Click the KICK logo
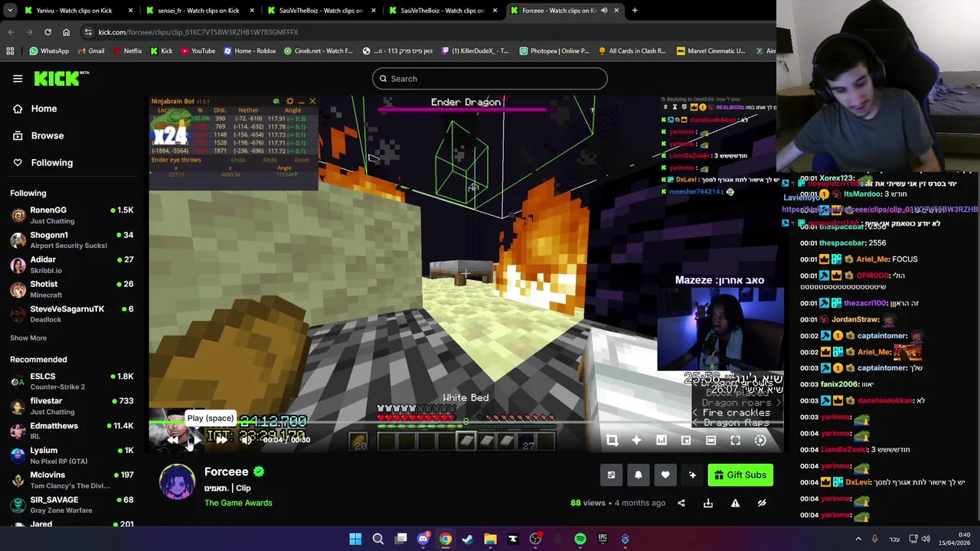 (x=61, y=78)
